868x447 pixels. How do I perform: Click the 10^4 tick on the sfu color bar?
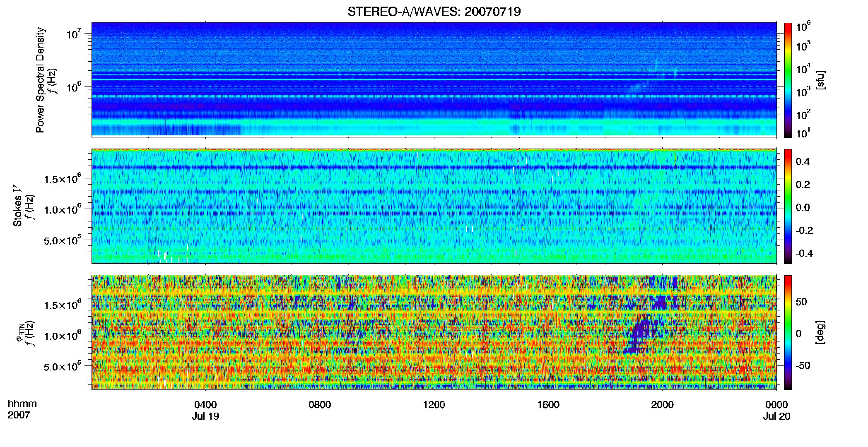coord(803,69)
